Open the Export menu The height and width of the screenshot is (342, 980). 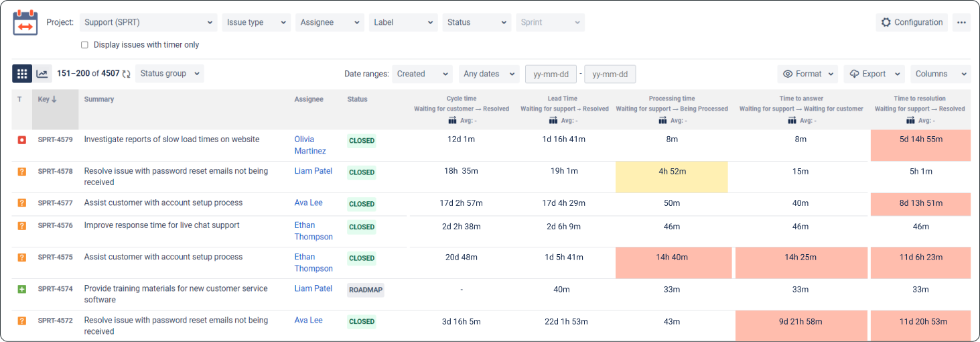[874, 74]
